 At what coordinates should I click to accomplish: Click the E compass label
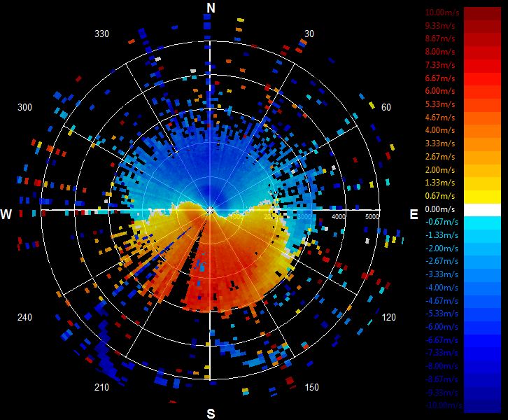(x=414, y=214)
